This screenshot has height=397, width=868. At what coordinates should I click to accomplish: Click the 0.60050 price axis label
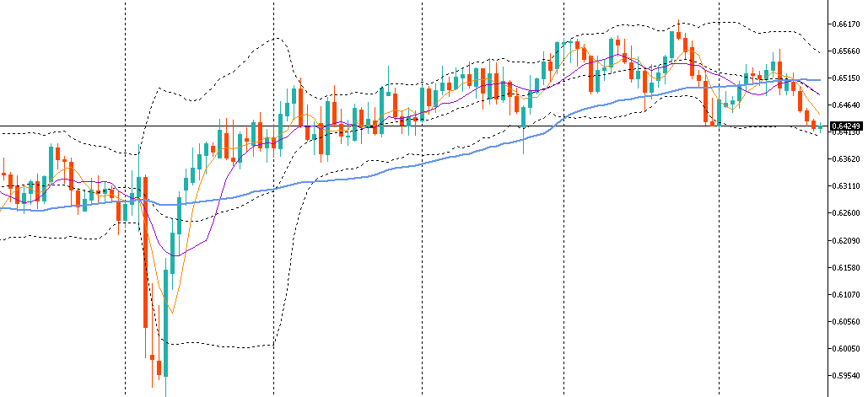(845, 348)
